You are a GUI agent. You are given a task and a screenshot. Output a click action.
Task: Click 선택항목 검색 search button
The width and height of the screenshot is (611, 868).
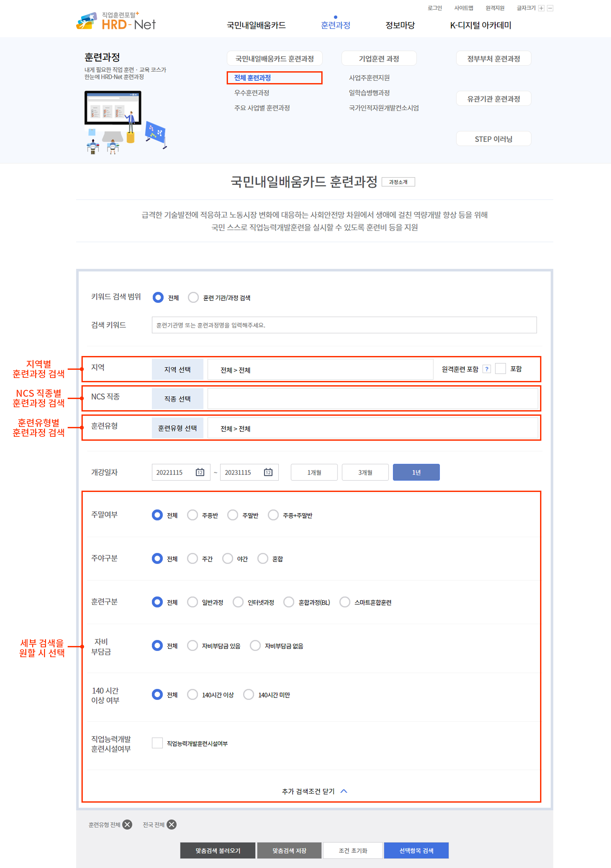[x=416, y=850]
